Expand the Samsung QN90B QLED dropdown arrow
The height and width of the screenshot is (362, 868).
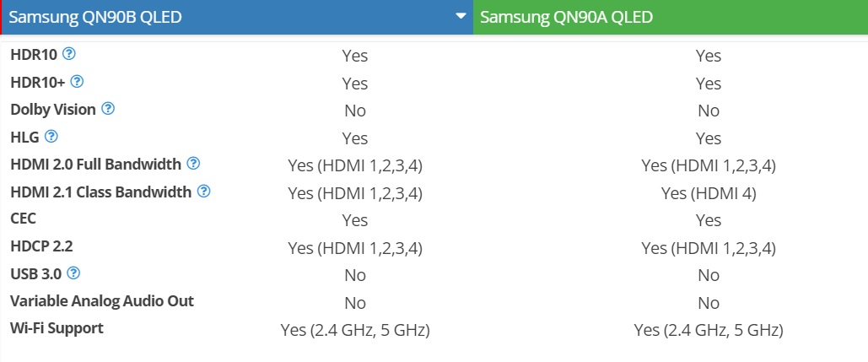(x=461, y=16)
